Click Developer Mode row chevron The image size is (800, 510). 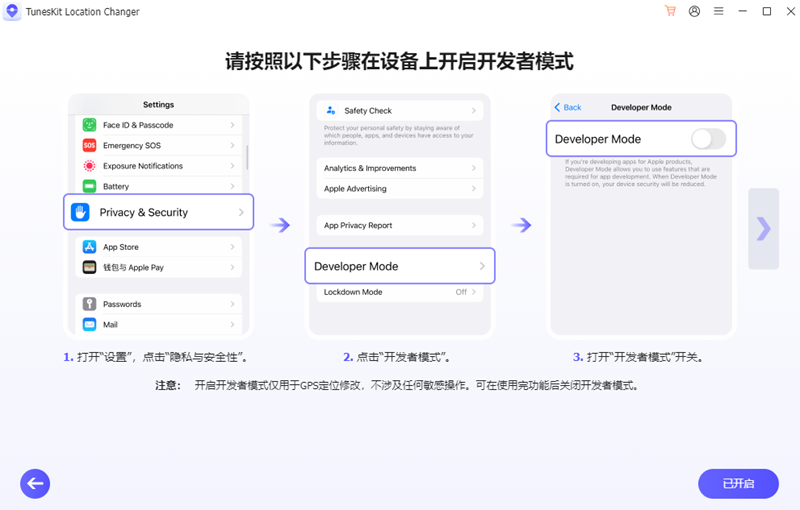[x=482, y=266]
